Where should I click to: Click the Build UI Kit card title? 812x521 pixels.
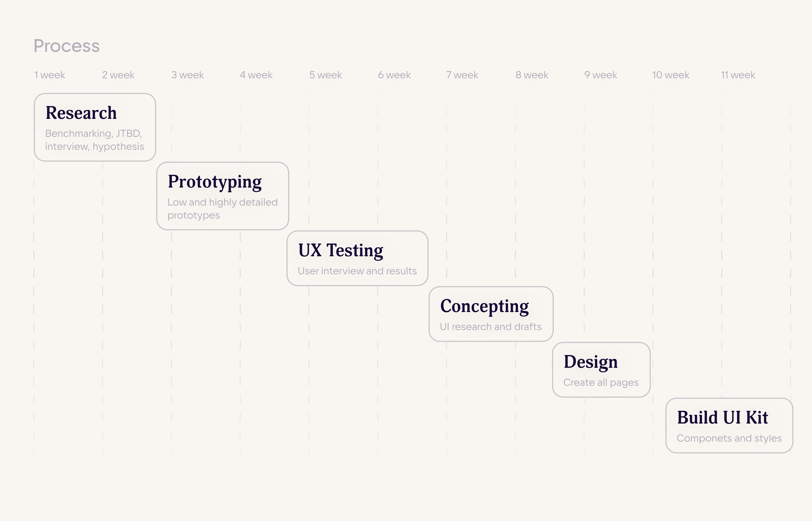click(x=723, y=418)
